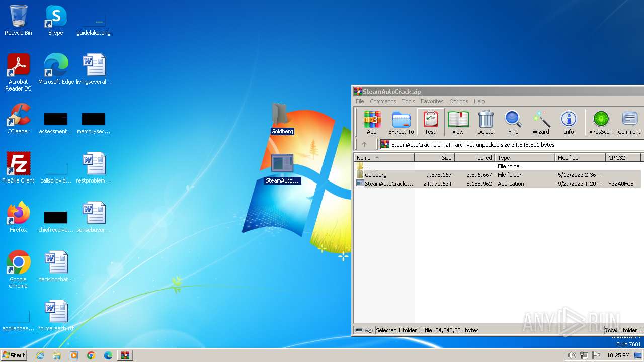Select livingseveral document icon

[94, 69]
